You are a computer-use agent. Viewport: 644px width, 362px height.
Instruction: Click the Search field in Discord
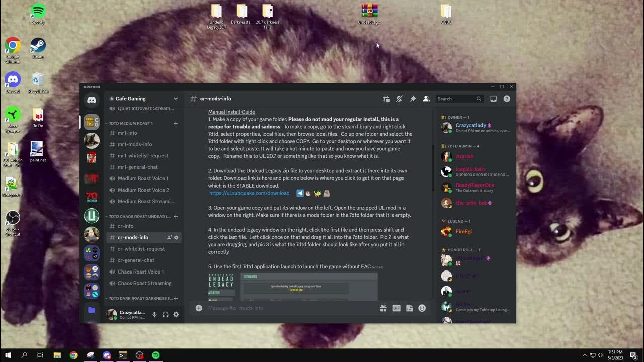pyautogui.click(x=460, y=99)
